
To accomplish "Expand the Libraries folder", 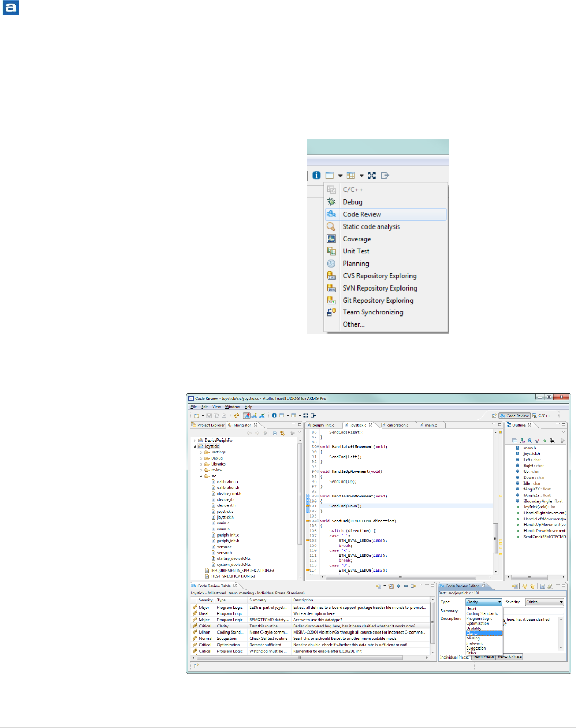I will [201, 464].
